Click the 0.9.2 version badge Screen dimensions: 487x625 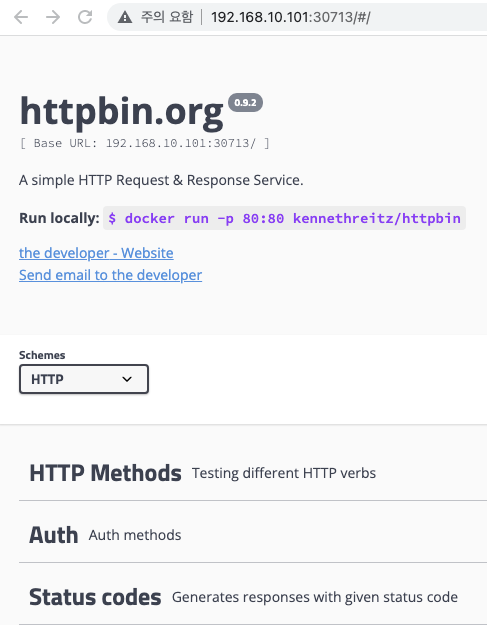pos(245,102)
